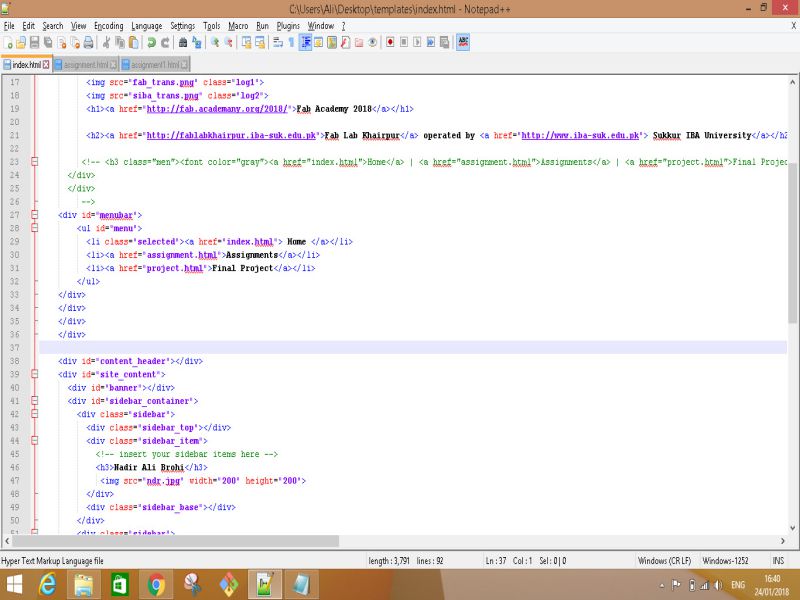This screenshot has height=600, width=800.
Task: Click the fablabkhairpur.iba-suk.edu.pk URL text
Action: 232,135
